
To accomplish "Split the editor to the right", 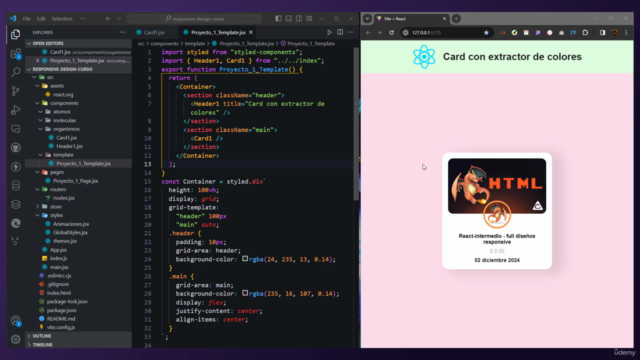I will (340, 32).
